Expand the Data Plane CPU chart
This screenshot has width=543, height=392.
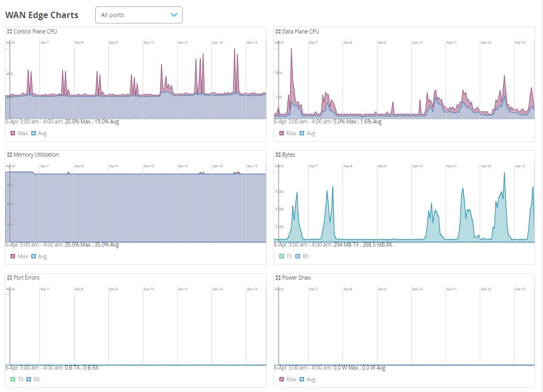coord(278,31)
